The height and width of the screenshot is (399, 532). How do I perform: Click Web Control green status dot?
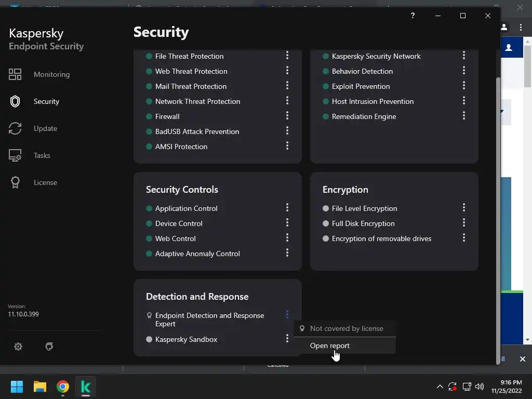point(149,238)
